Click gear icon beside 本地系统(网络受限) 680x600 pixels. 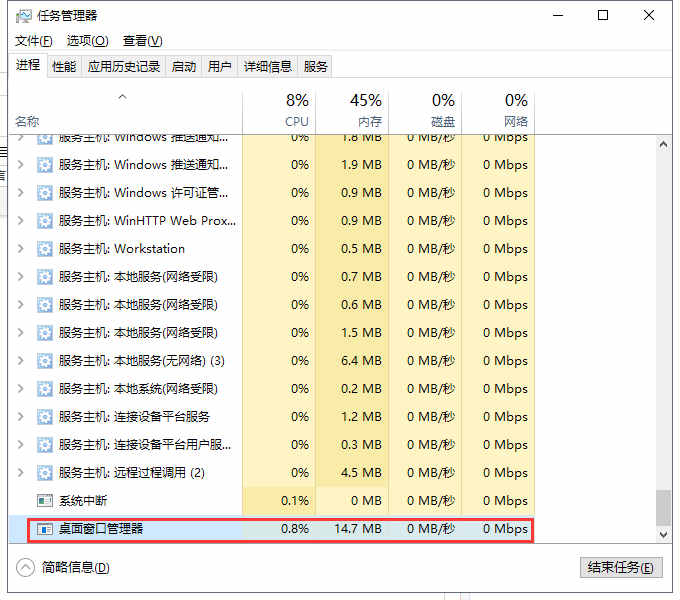(45, 389)
